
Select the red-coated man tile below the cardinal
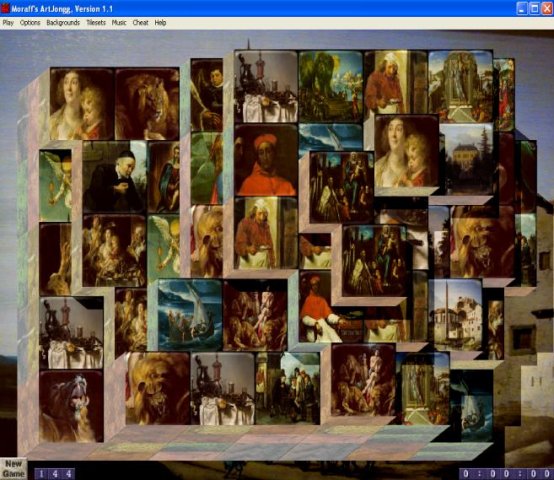pyautogui.click(x=266, y=233)
